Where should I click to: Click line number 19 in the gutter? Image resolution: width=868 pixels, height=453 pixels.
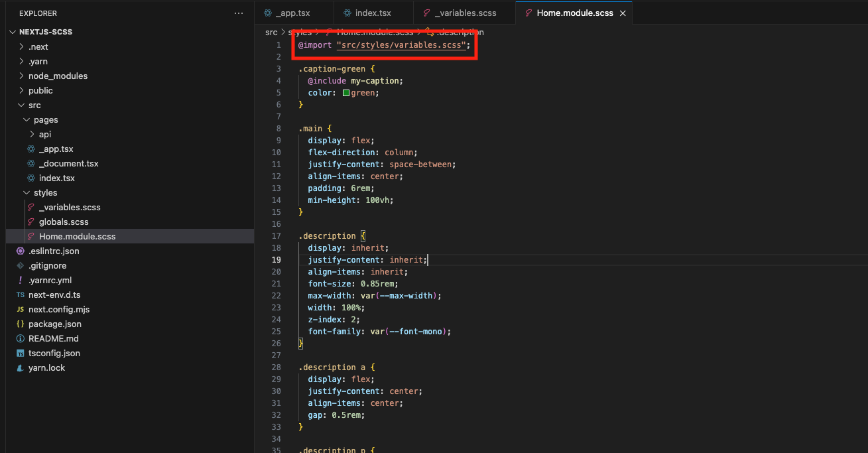coord(277,260)
